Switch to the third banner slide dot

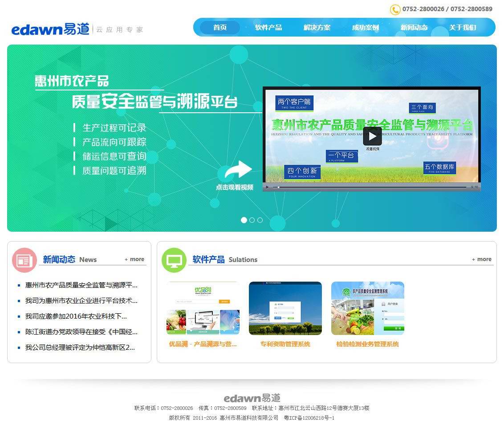260,220
